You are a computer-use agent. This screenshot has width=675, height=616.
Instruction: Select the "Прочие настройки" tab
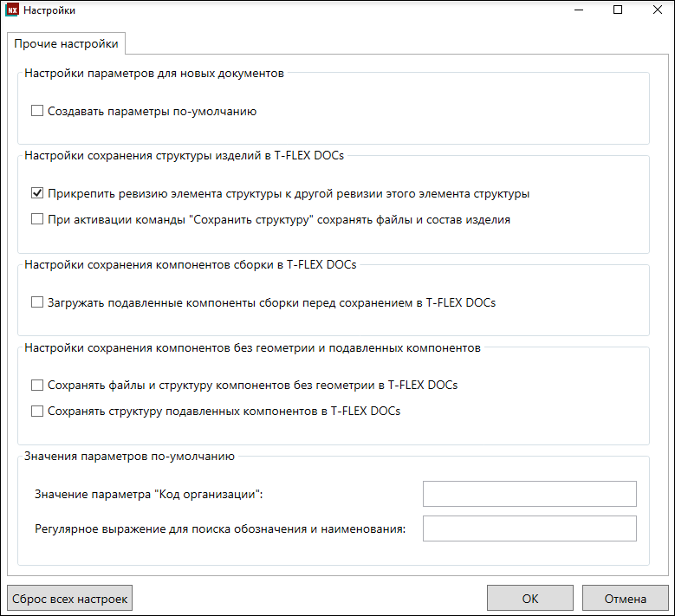[x=67, y=43]
